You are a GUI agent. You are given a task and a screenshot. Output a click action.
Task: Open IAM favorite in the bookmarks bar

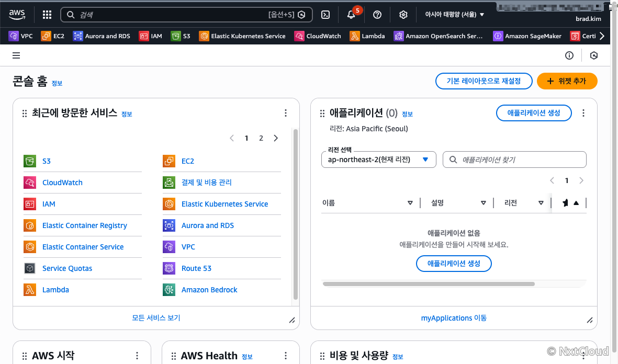point(151,36)
